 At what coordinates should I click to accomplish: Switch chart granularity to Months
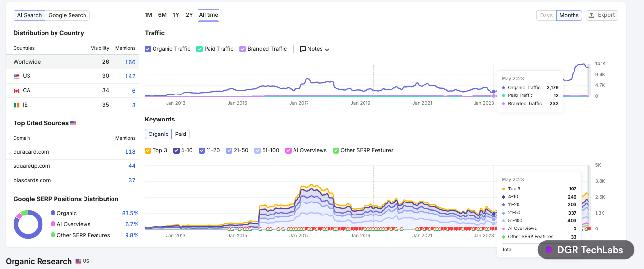pos(569,15)
